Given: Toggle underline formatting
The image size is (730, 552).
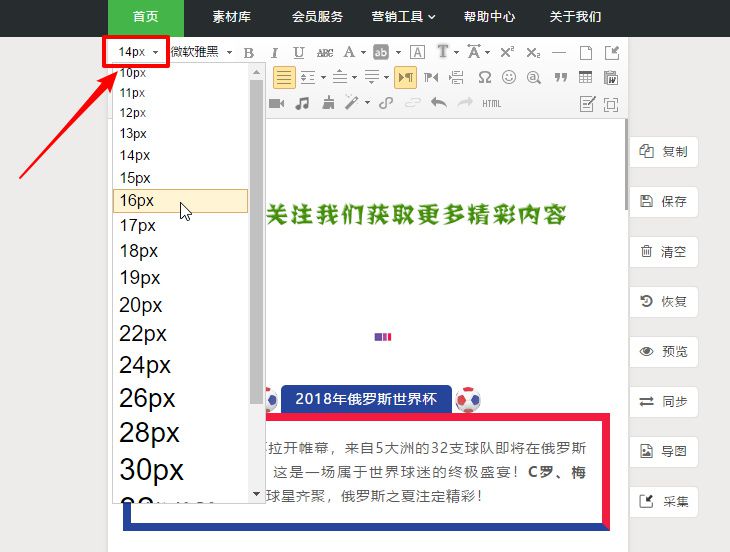Looking at the screenshot, I should click(299, 53).
